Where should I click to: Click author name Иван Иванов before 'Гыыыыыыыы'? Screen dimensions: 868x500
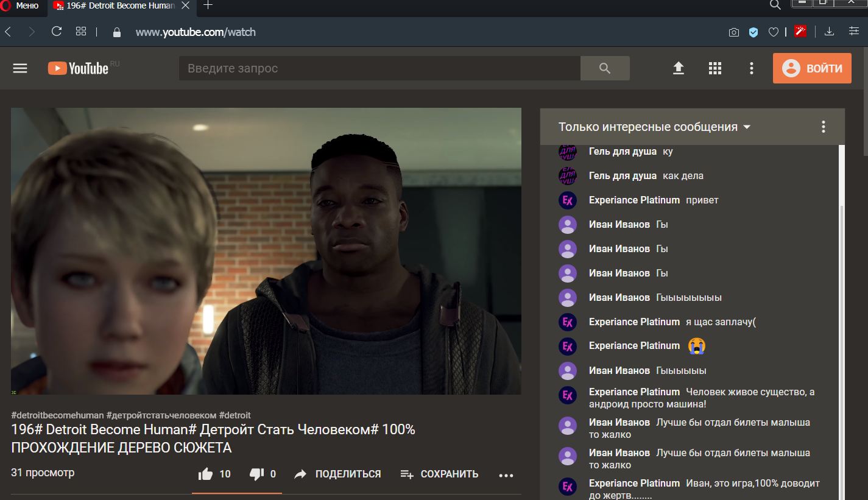[619, 298]
